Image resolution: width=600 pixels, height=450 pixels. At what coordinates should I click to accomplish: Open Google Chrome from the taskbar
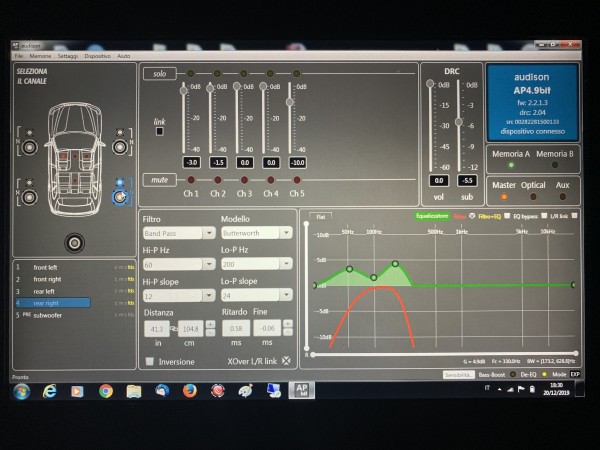pos(106,391)
